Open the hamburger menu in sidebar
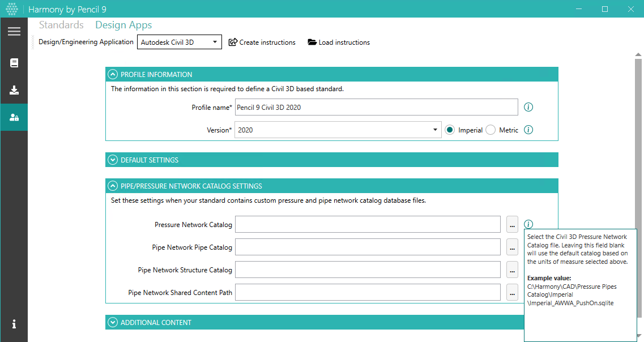This screenshot has width=644, height=342. [x=14, y=31]
